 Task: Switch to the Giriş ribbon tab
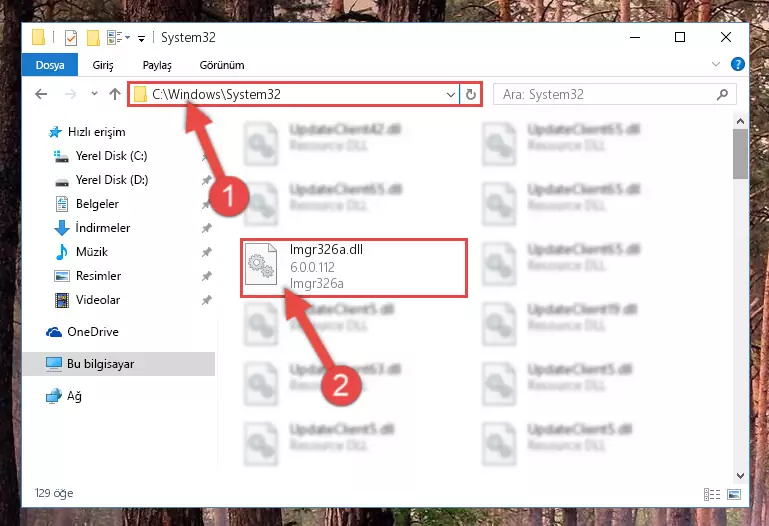tap(103, 65)
